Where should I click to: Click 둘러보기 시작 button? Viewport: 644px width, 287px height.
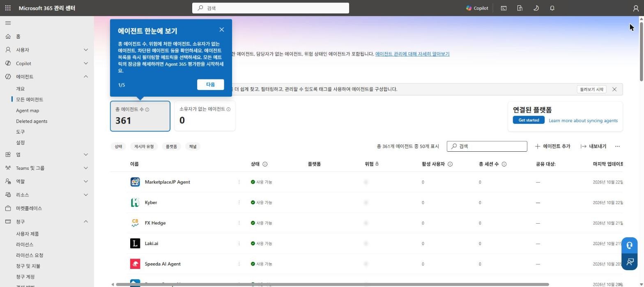[x=591, y=89]
